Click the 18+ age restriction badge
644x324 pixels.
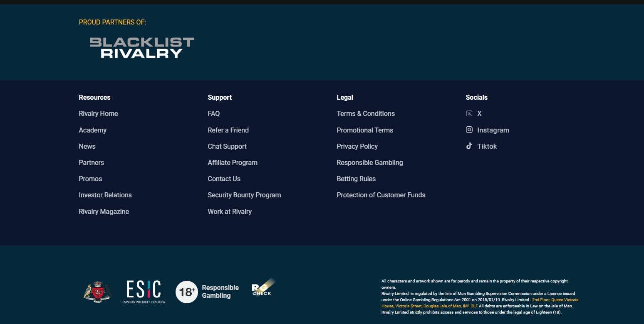tap(187, 292)
